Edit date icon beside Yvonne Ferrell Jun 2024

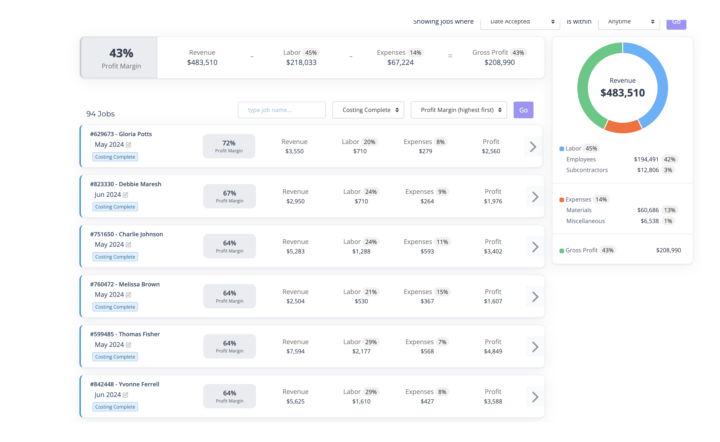125,395
